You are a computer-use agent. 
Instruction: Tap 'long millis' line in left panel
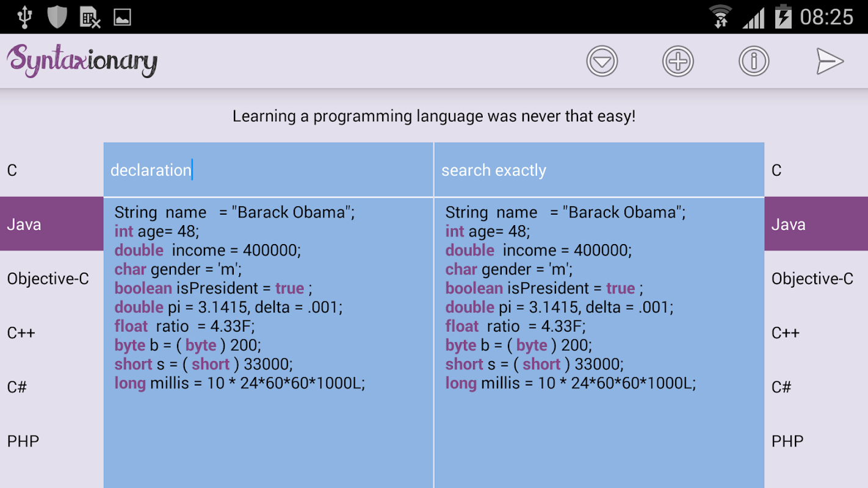coord(240,383)
